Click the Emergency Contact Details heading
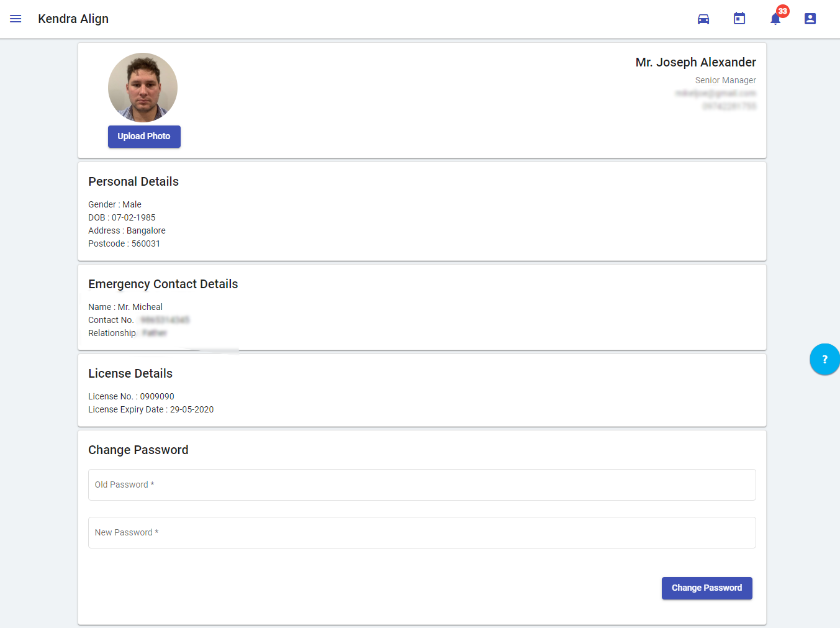Image resolution: width=840 pixels, height=628 pixels. pyautogui.click(x=163, y=284)
